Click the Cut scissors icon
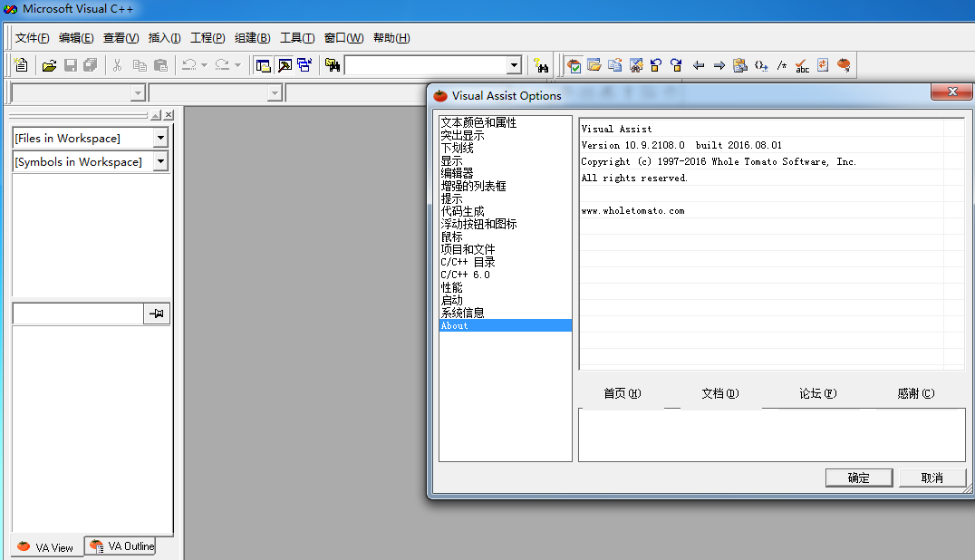This screenshot has width=975, height=560. point(117,65)
